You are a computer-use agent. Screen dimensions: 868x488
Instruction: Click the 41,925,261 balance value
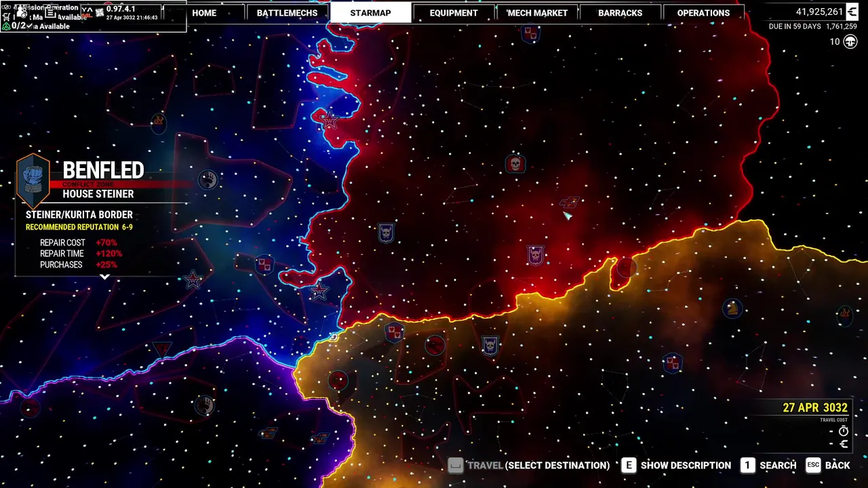pyautogui.click(x=819, y=12)
